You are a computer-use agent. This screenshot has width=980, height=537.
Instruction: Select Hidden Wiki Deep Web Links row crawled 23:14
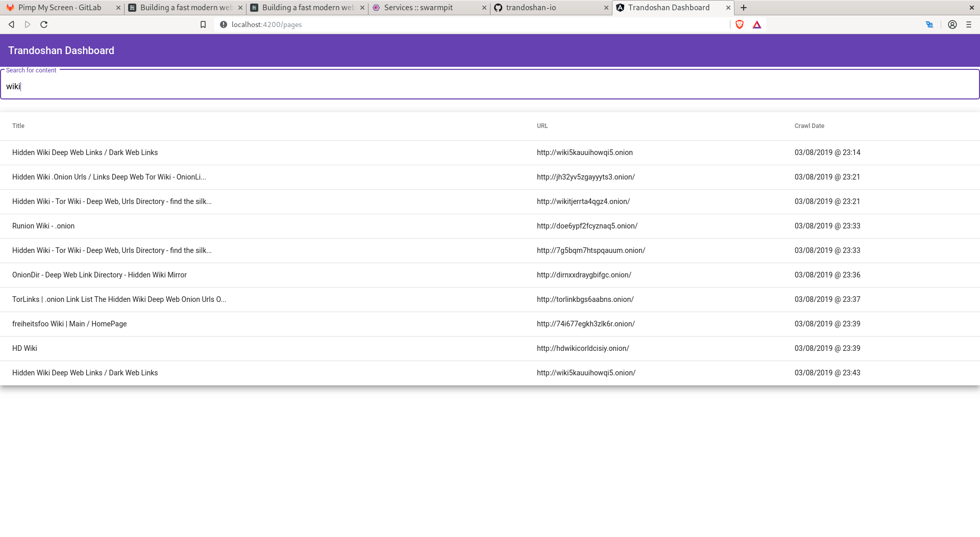point(490,152)
